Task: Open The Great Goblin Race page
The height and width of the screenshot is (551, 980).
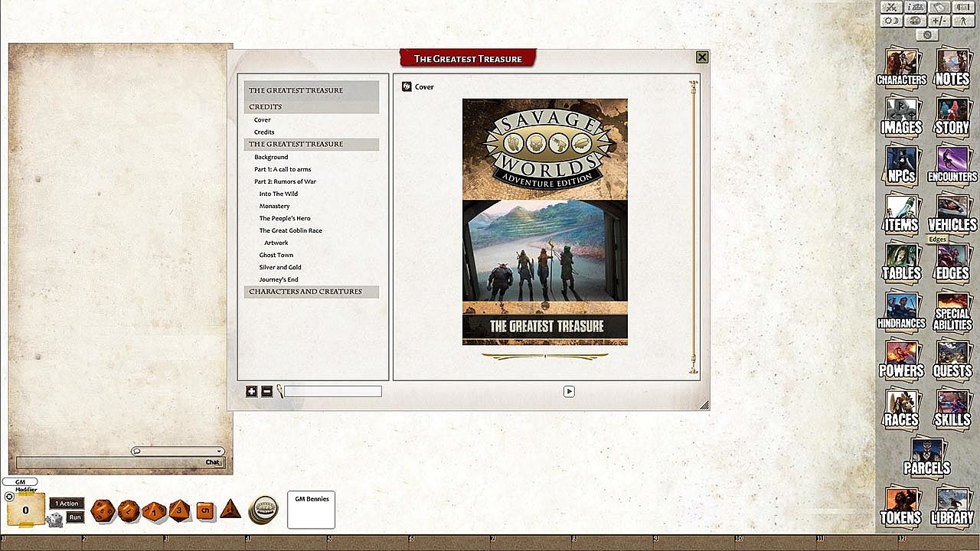Action: click(x=290, y=230)
